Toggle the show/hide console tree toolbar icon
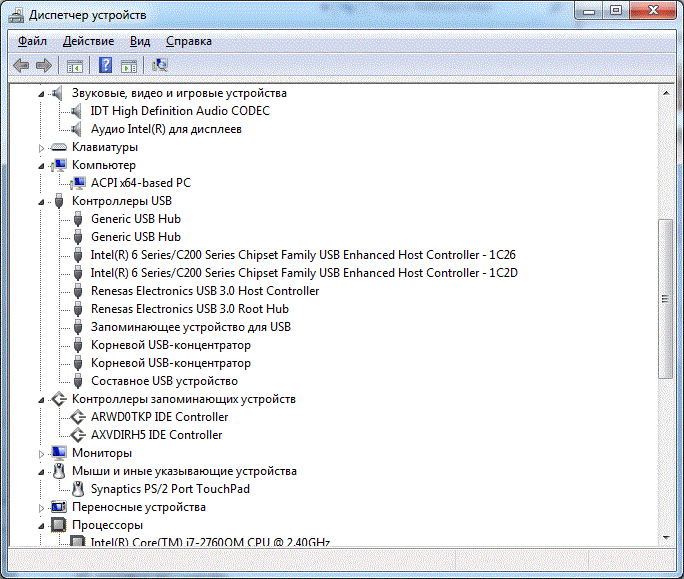Screen dimensions: 684x579 coord(74,66)
